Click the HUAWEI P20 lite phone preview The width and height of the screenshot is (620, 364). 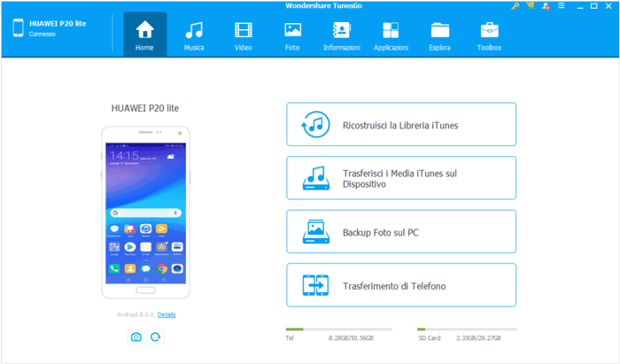tap(144, 213)
